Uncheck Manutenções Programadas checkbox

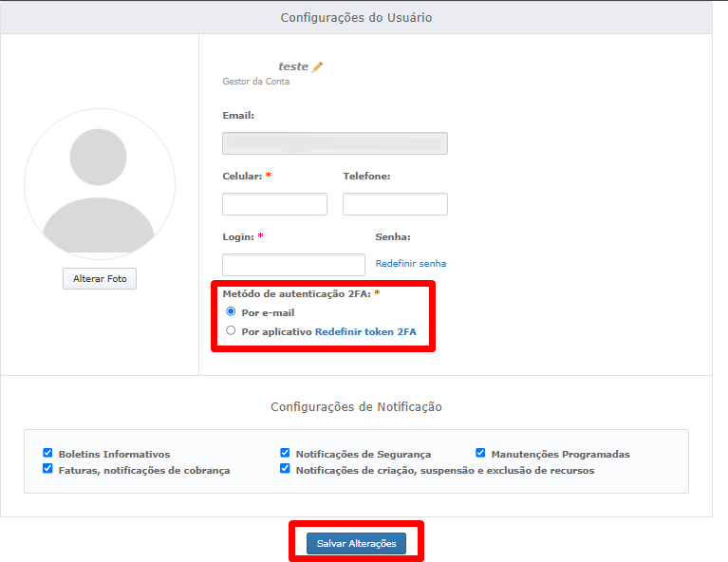click(480, 454)
